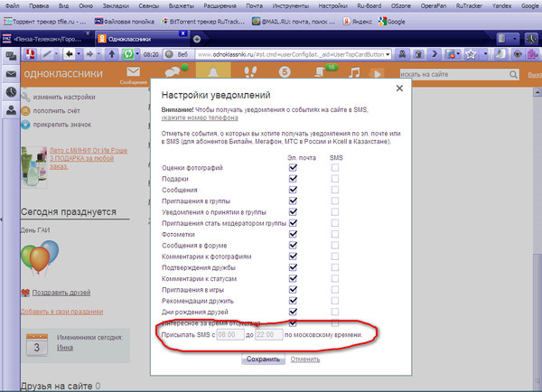Click the искать на сайте search field
Image resolution: width=542 pixels, height=392 pixels.
click(x=454, y=74)
